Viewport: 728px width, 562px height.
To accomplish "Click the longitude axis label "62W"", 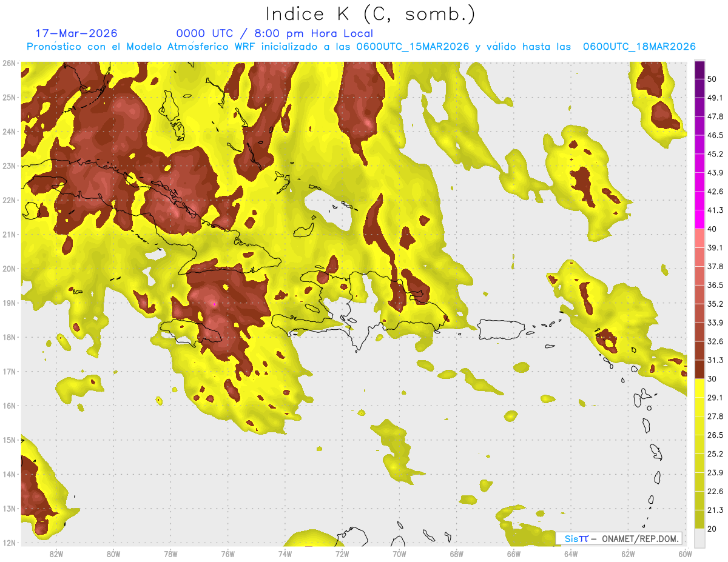I will click(x=628, y=554).
